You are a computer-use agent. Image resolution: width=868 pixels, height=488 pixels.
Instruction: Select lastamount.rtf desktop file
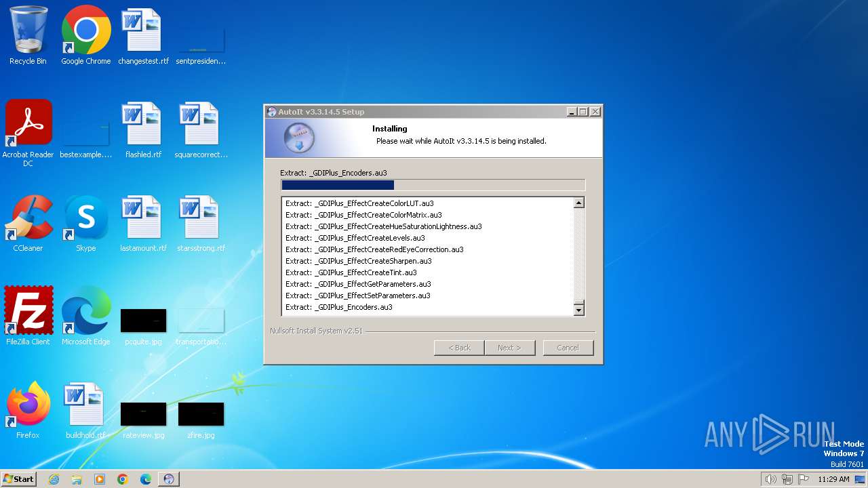click(143, 224)
